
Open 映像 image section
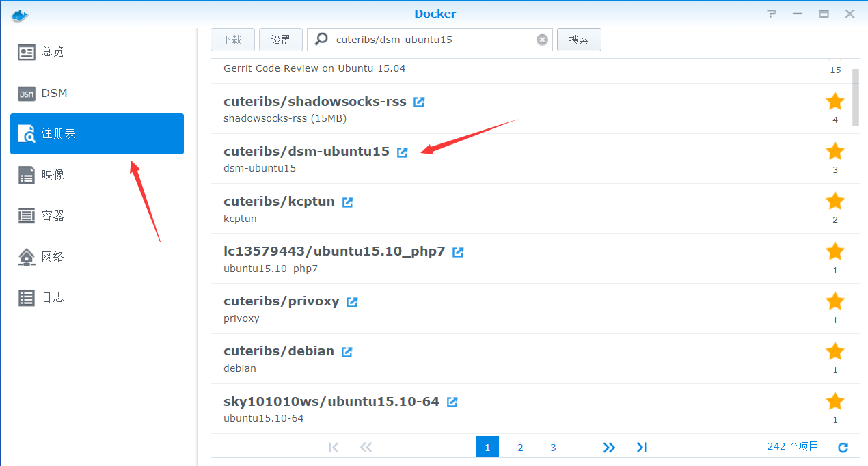pos(97,175)
